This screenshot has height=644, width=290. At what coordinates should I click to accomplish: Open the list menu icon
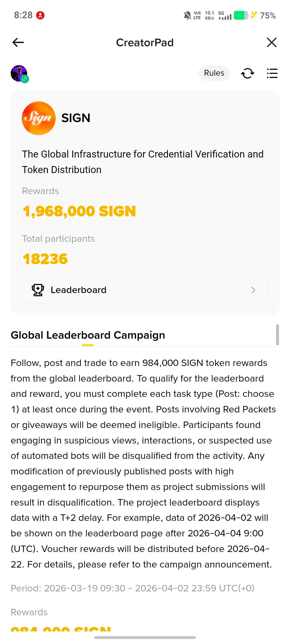[x=272, y=73]
